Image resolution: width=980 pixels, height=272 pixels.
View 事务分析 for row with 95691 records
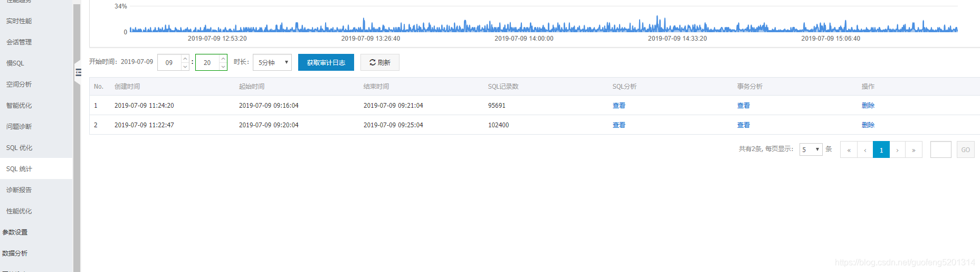coord(743,106)
